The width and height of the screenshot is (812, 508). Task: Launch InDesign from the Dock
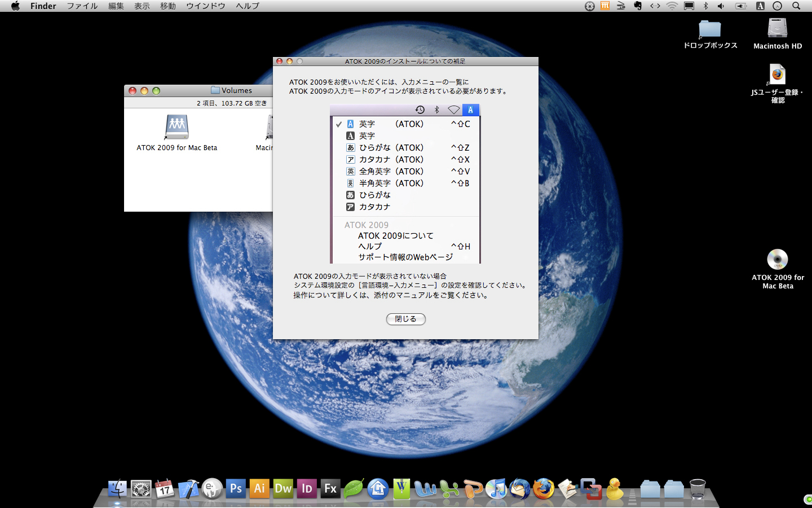pyautogui.click(x=307, y=489)
